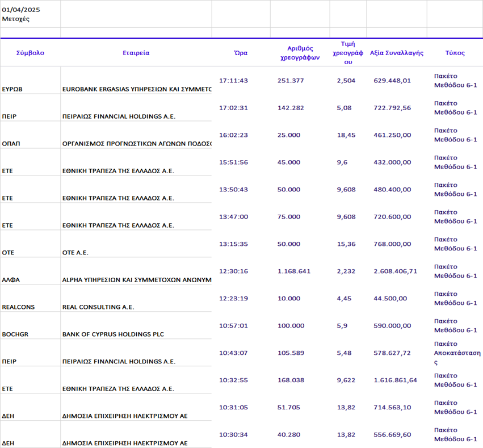Image resolution: width=483 pixels, height=448 pixels.
Task: Click the Ώρα column header
Action: (x=241, y=53)
